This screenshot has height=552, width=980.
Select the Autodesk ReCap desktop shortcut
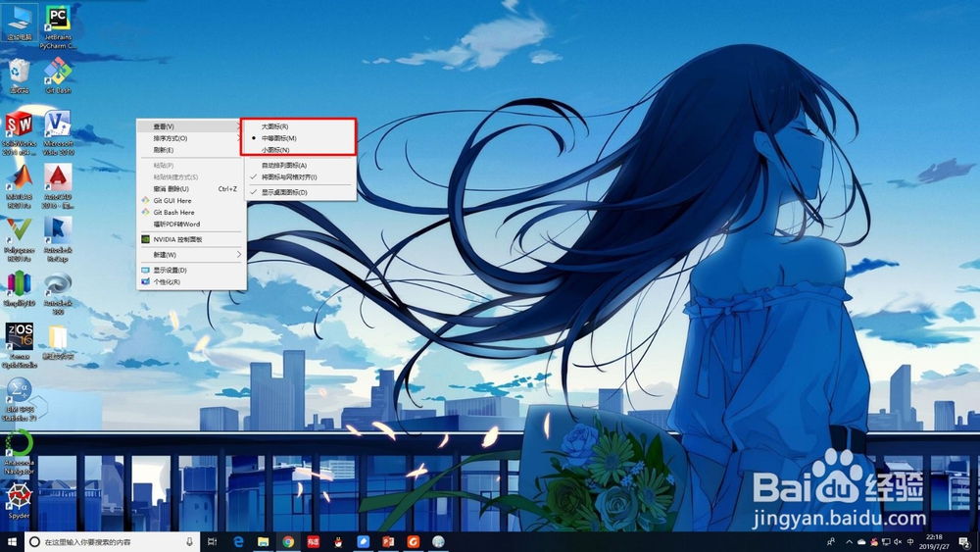click(58, 239)
